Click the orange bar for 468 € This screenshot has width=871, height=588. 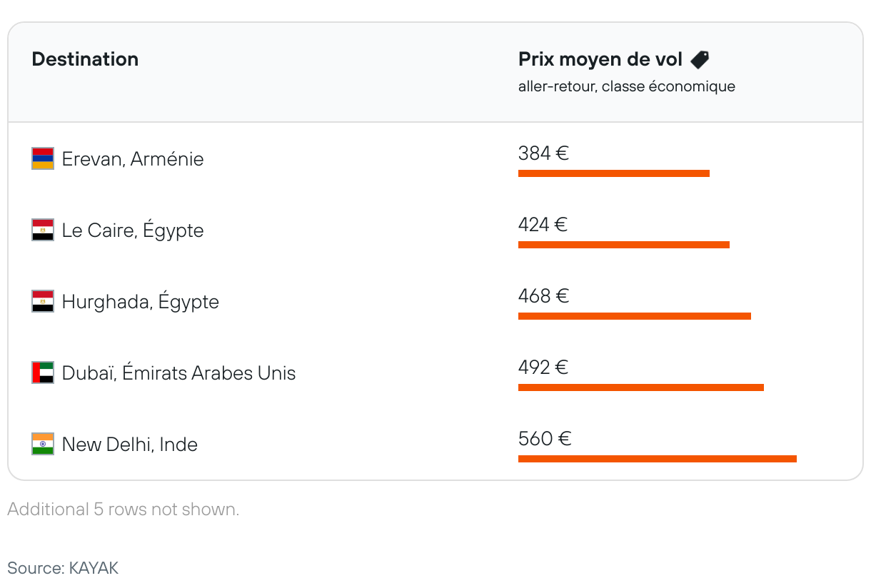click(x=635, y=316)
